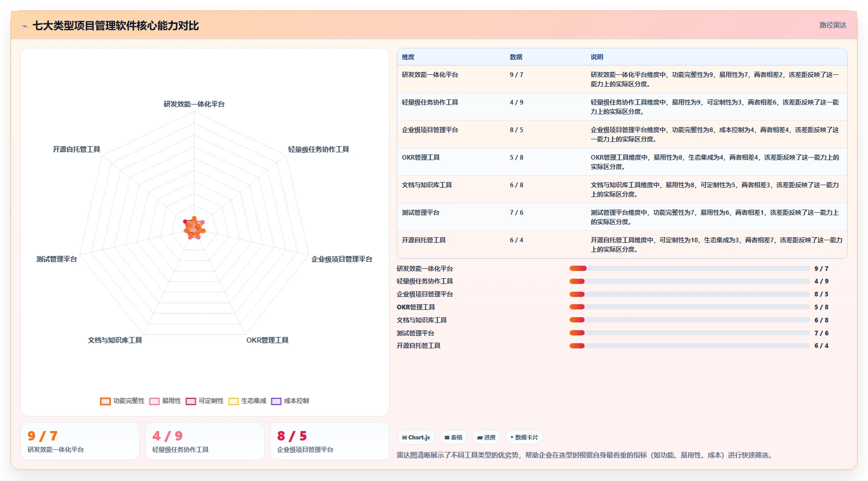The width and height of the screenshot is (868, 481).
Task: Click the radar data cluster at chart center
Action: coord(195,228)
